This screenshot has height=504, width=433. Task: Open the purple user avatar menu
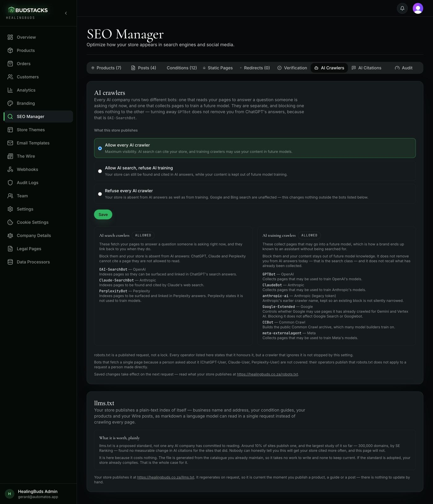pyautogui.click(x=418, y=8)
